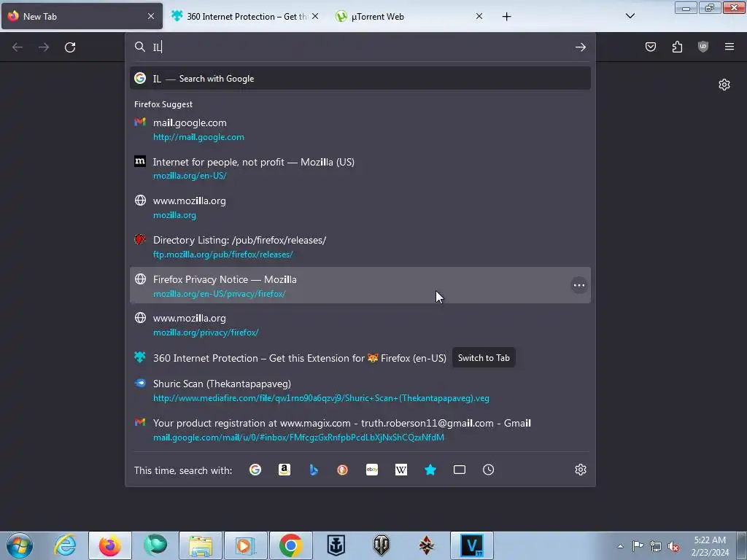Image resolution: width=747 pixels, height=560 pixels.
Task: Open network icon in system tray
Action: (x=656, y=546)
